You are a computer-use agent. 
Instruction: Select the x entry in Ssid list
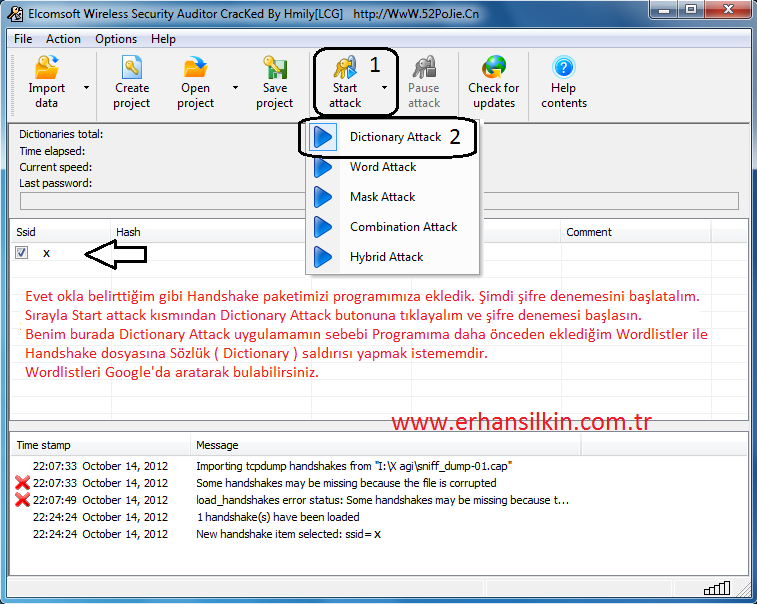pos(46,253)
